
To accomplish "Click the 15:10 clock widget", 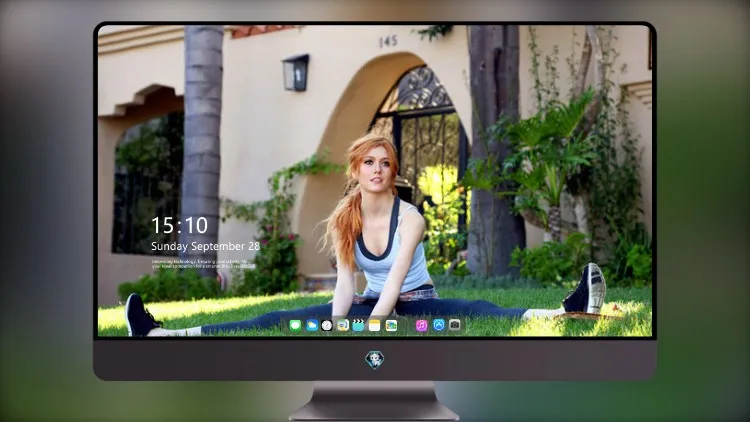I will pos(179,225).
